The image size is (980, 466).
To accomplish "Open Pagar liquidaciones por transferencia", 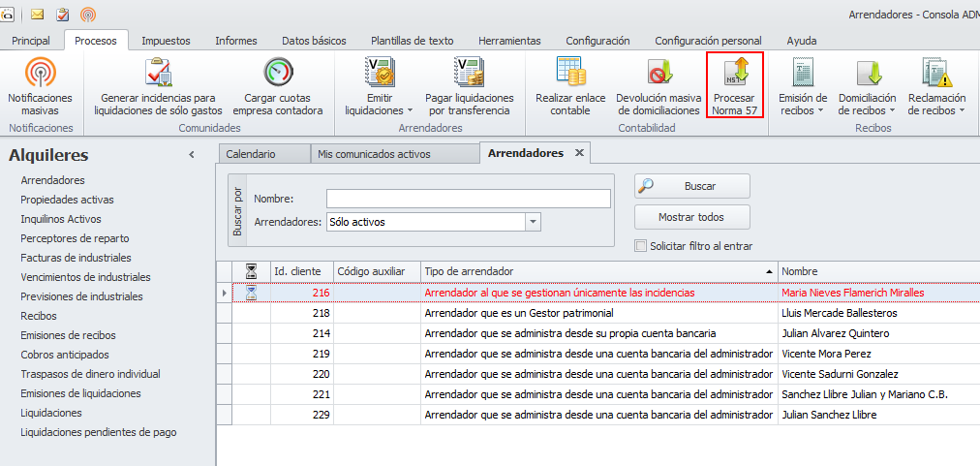I will (x=470, y=85).
